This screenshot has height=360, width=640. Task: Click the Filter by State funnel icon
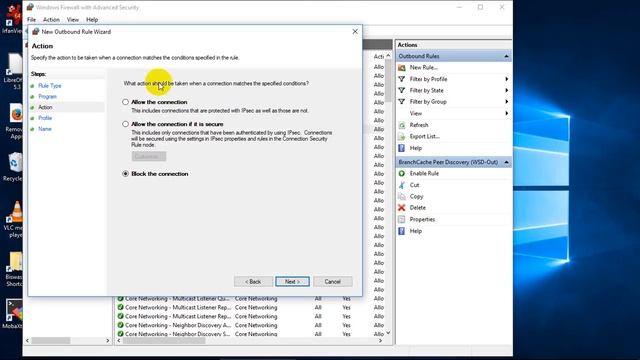402,90
